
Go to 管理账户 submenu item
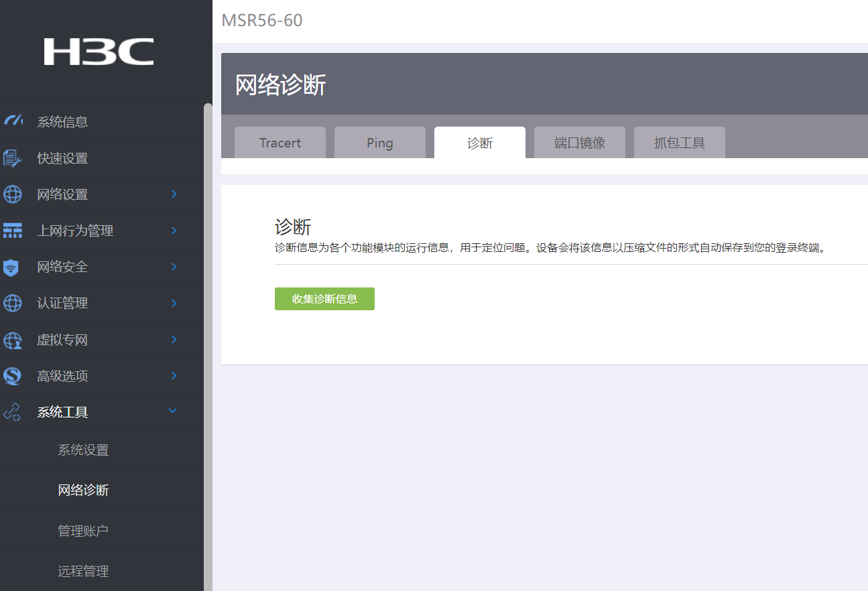pos(102,531)
